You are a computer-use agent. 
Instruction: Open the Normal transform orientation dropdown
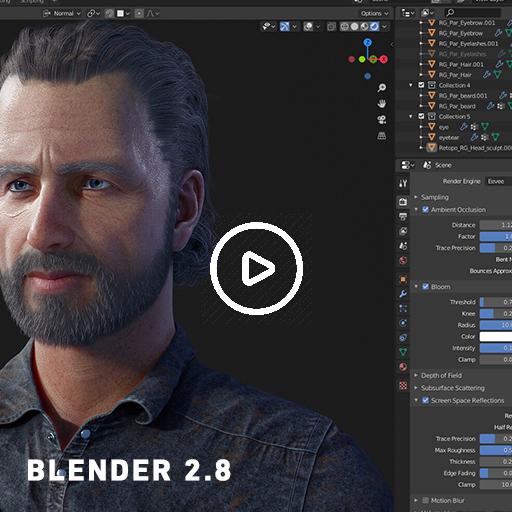pos(62,13)
